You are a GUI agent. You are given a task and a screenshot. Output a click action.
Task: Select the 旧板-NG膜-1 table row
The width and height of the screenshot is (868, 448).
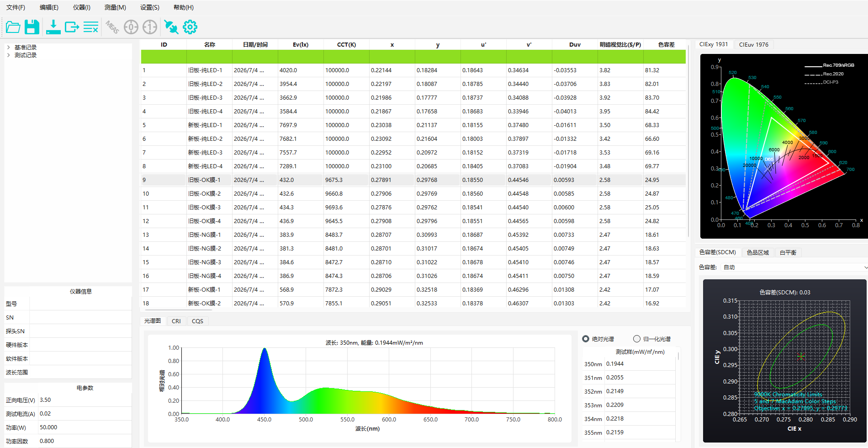point(413,235)
